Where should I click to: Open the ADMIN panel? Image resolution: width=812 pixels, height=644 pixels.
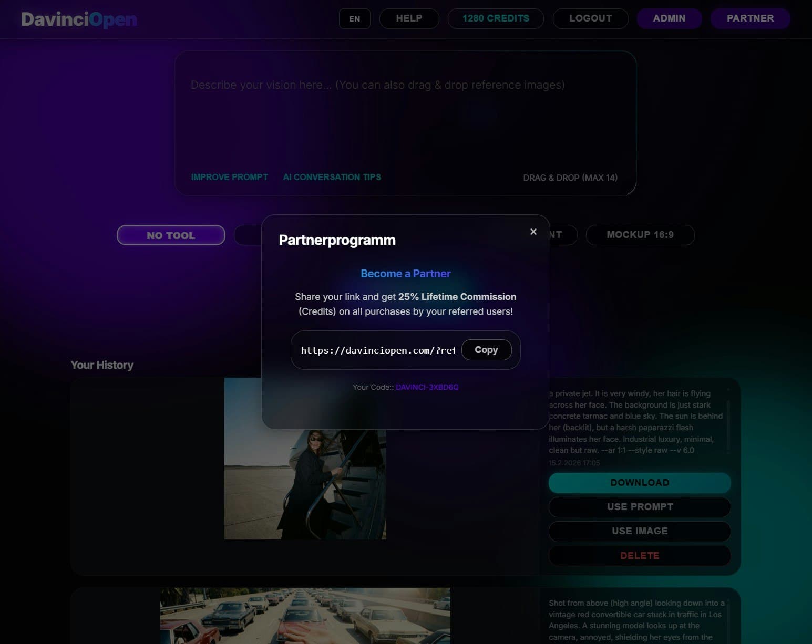pos(669,18)
